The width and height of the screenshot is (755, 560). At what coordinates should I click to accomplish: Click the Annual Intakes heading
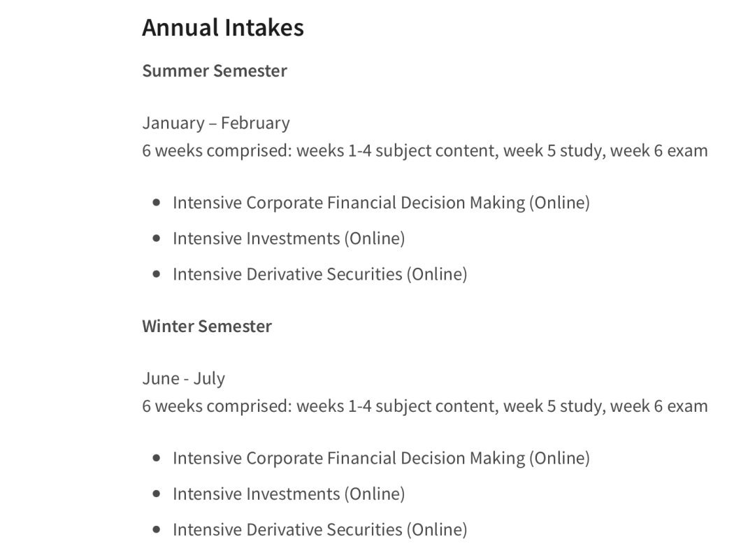coord(222,28)
